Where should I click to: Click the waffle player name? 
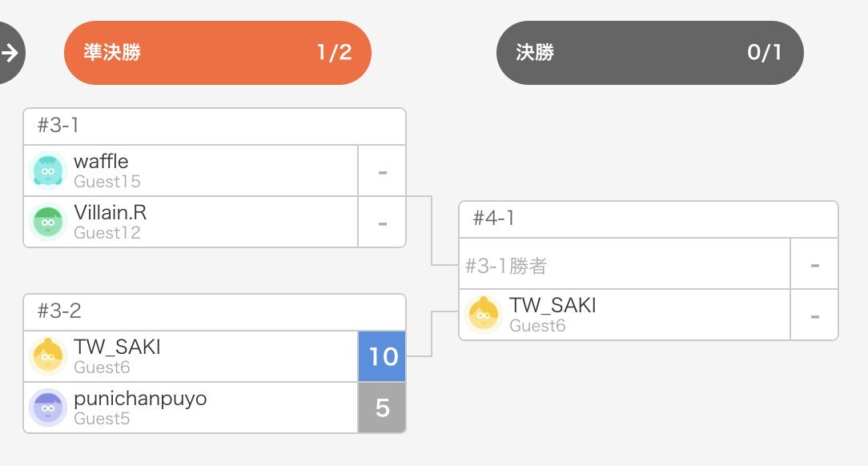(101, 162)
